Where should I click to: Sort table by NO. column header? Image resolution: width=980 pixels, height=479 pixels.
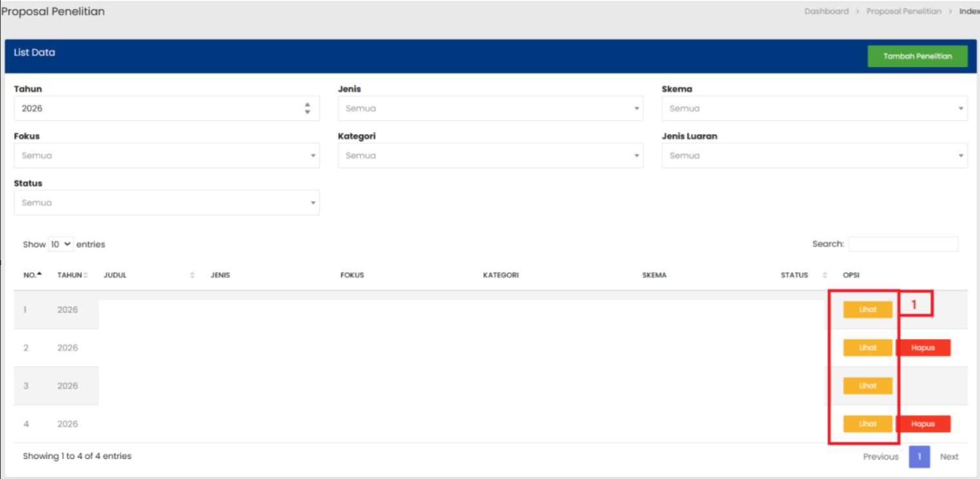[x=32, y=275]
